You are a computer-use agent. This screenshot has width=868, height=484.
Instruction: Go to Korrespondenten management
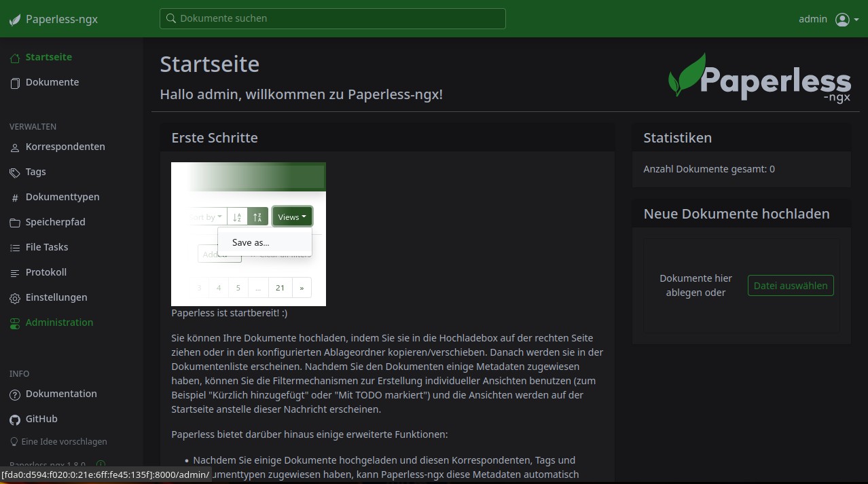click(x=65, y=147)
